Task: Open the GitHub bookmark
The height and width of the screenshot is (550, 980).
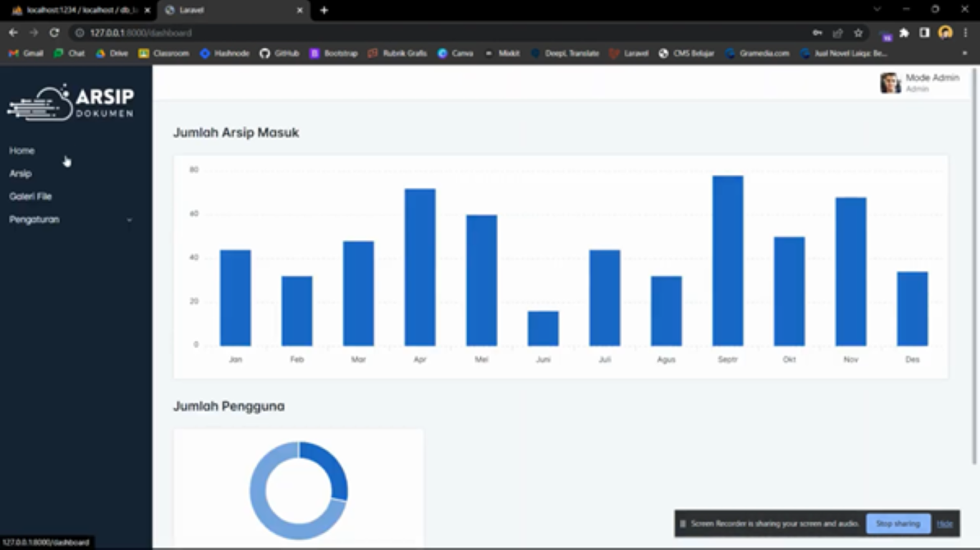Action: point(279,53)
